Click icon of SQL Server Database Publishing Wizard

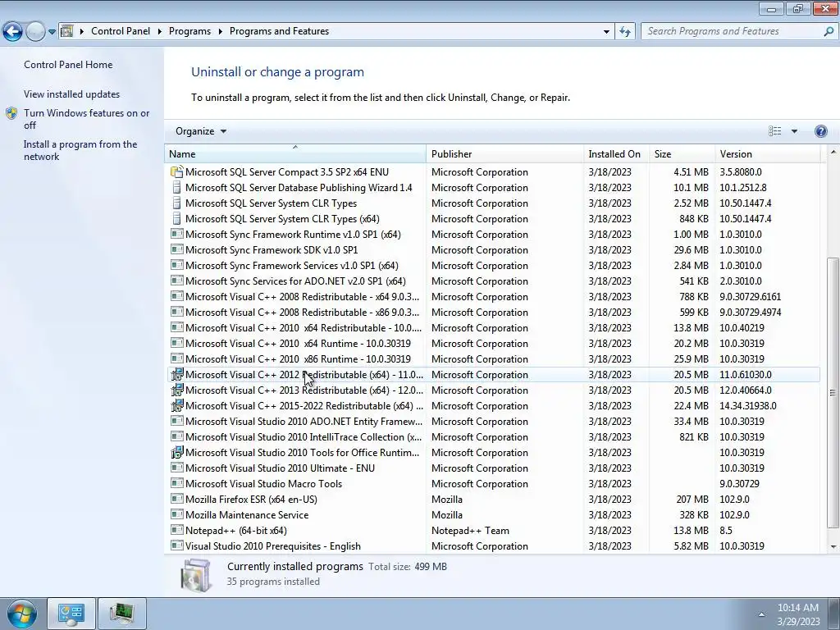pos(177,188)
